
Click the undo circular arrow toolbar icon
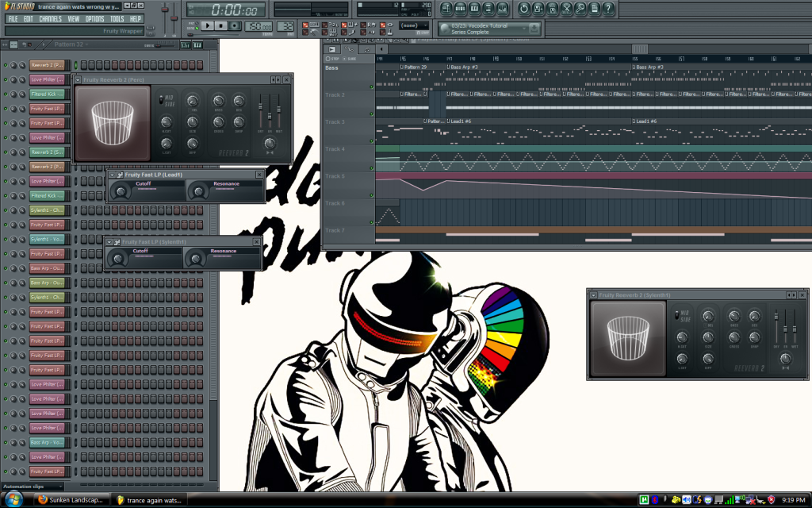(523, 8)
